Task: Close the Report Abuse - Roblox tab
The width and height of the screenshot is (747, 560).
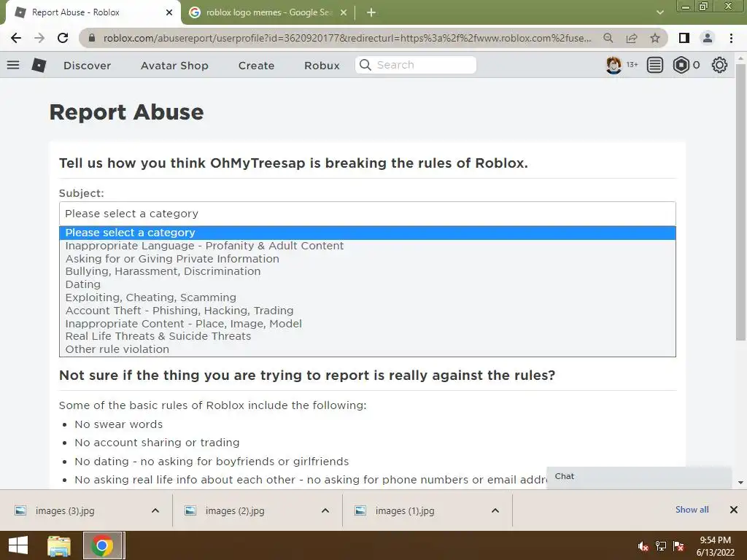Action: 169,12
